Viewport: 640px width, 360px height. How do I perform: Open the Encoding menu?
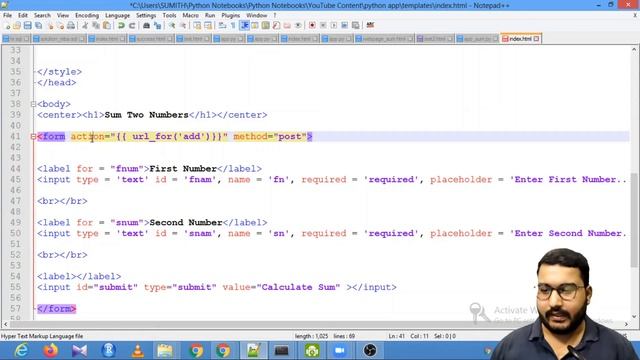87,15
